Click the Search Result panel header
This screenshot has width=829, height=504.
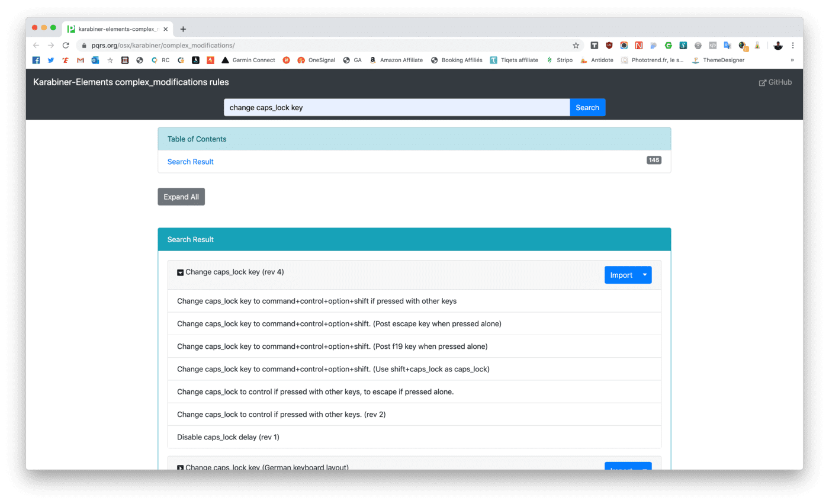click(415, 239)
